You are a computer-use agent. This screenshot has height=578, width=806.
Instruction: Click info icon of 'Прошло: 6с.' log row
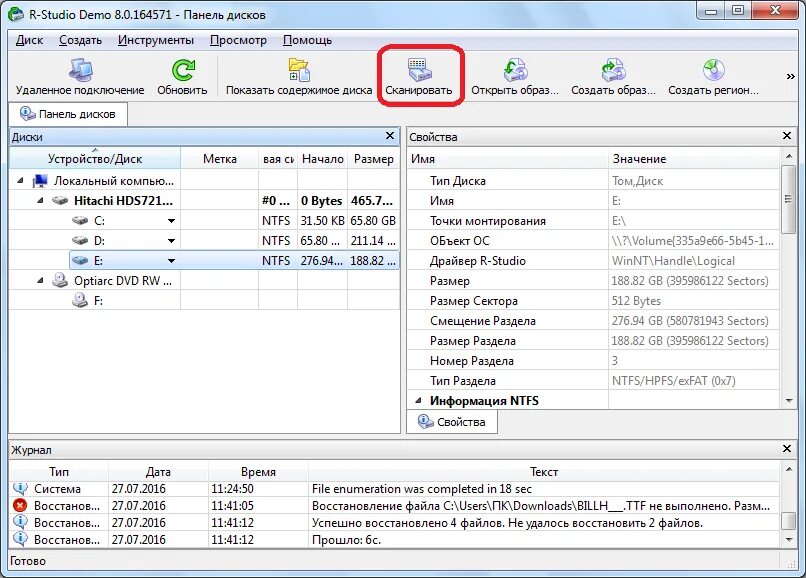(20, 539)
